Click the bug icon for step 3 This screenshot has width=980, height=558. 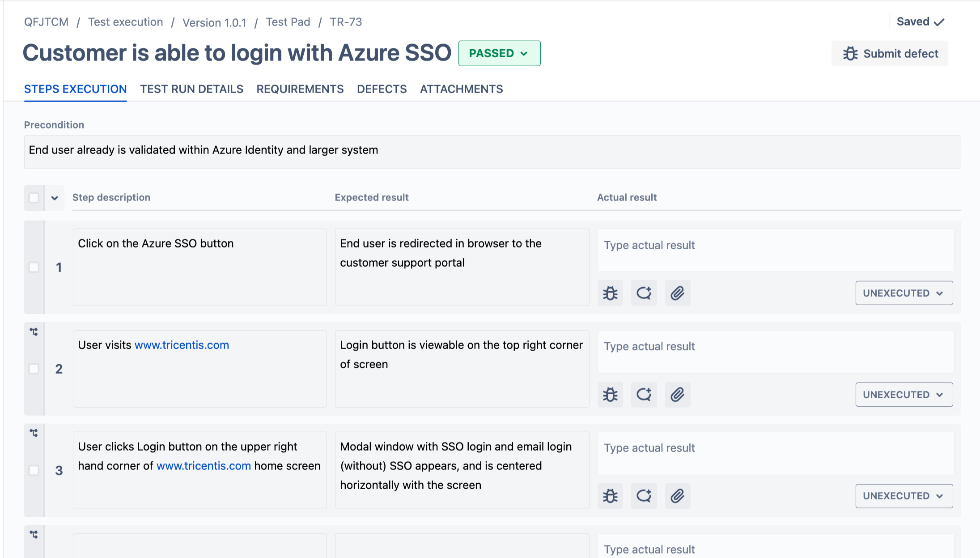pos(610,496)
